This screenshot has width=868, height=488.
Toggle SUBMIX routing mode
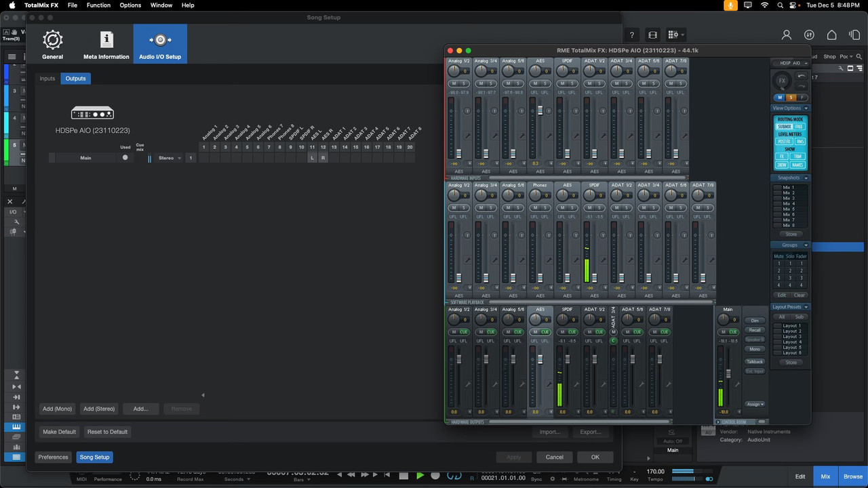point(783,127)
